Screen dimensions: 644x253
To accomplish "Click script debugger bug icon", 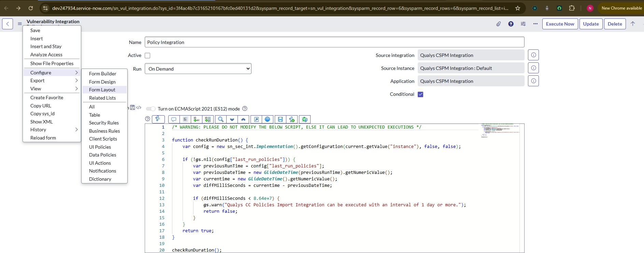I will tap(305, 119).
